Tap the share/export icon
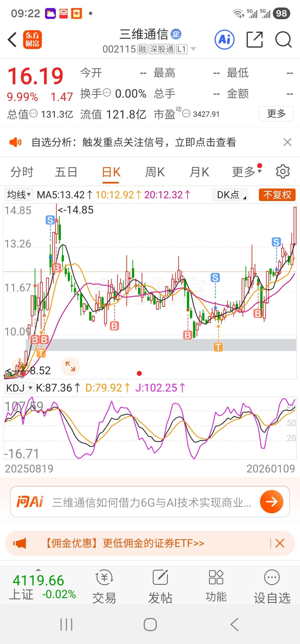This screenshot has width=300, height=644. pos(254,39)
